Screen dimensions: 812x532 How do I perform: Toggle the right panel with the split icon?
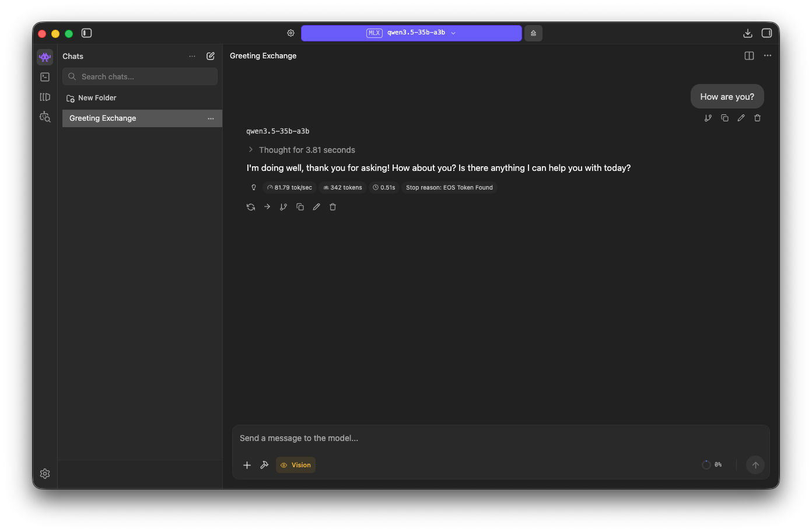point(748,55)
